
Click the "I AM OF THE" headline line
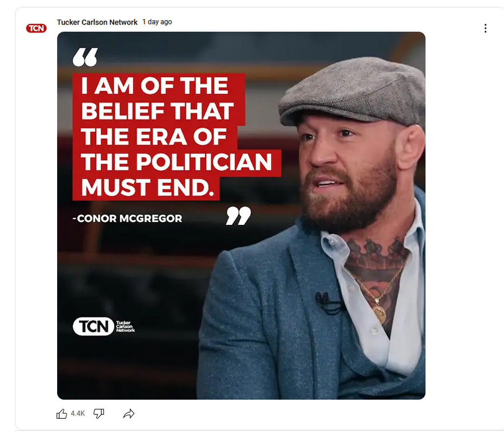pos(155,86)
